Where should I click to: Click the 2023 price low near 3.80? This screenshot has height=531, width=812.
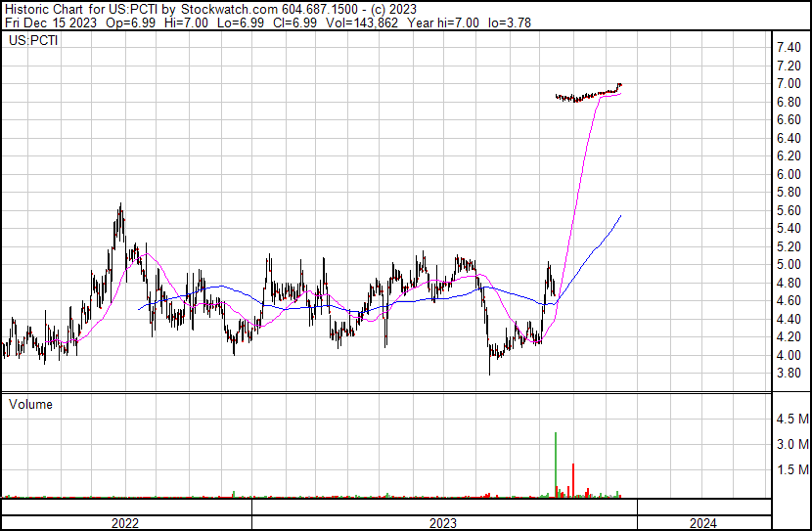pyautogui.click(x=490, y=372)
